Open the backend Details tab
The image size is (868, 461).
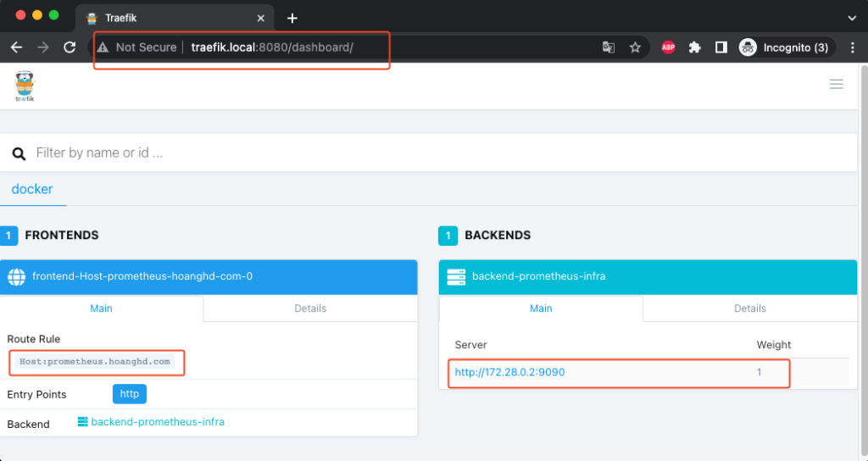[750, 308]
